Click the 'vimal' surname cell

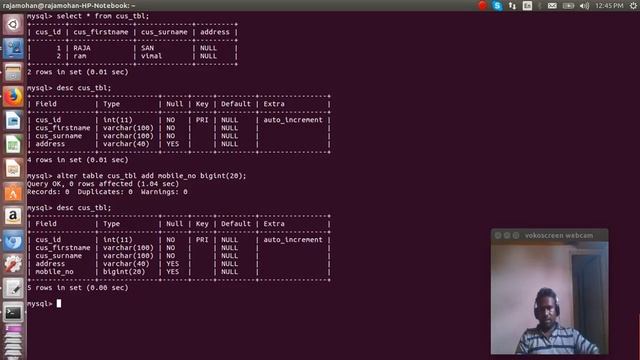pos(151,56)
